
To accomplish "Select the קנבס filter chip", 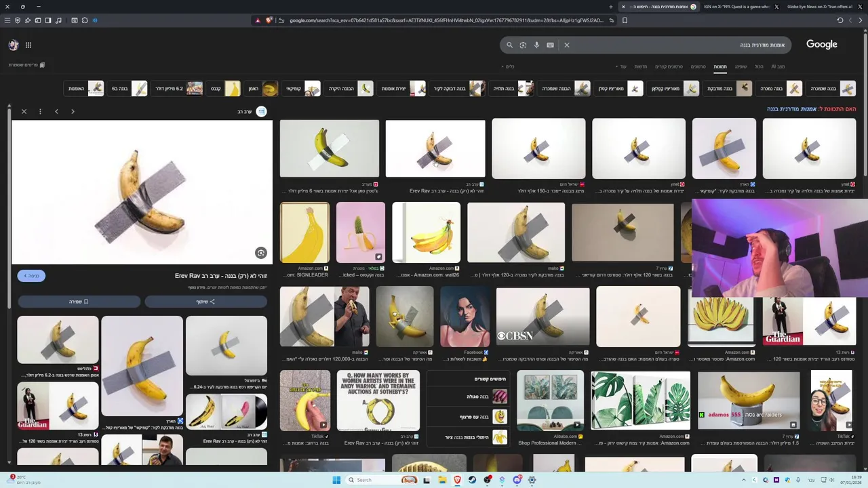I will click(x=224, y=89).
